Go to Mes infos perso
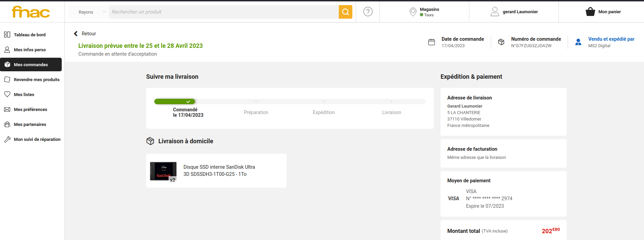This screenshot has width=644, height=240. (30, 50)
